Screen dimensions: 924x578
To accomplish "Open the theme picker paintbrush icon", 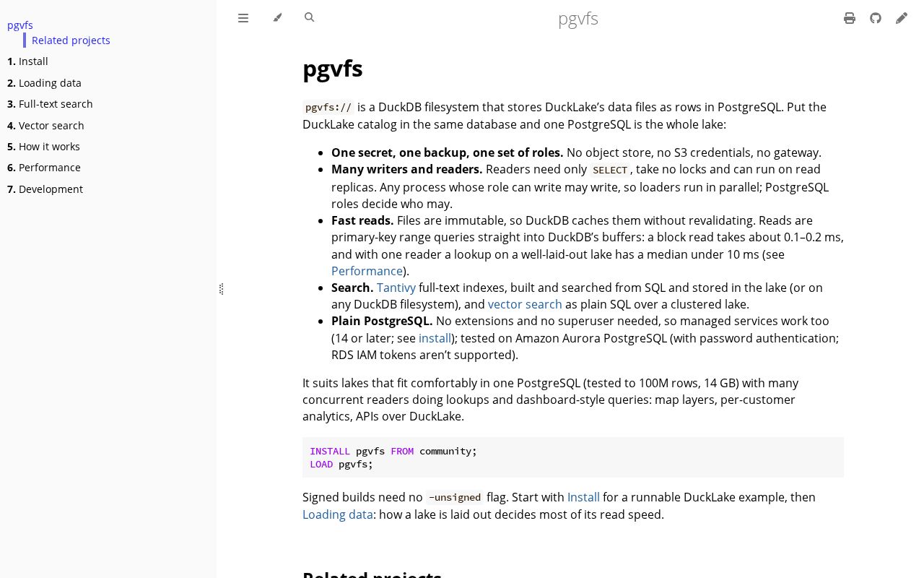I will (277, 18).
